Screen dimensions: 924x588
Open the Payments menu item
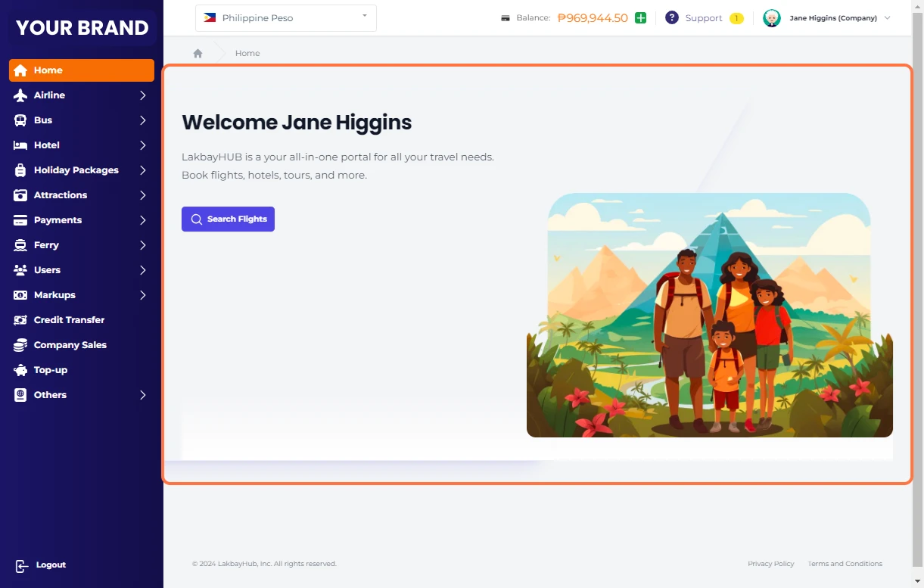[x=58, y=220]
